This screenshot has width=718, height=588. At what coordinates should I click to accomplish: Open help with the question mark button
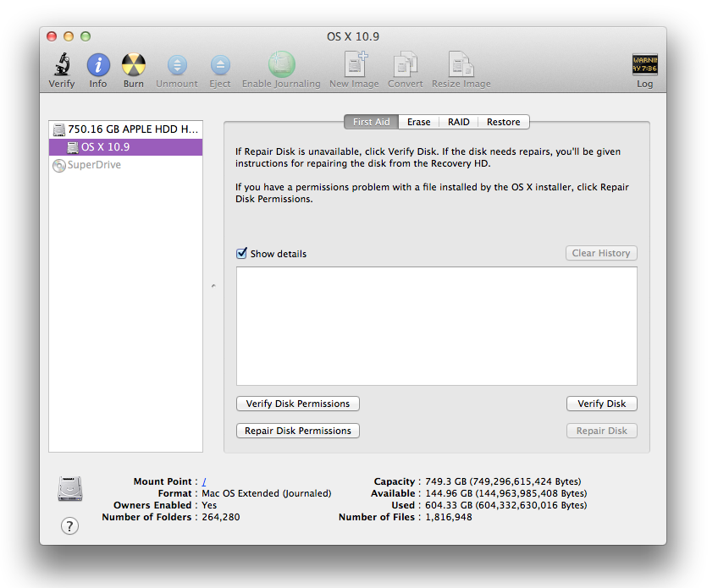pyautogui.click(x=70, y=526)
